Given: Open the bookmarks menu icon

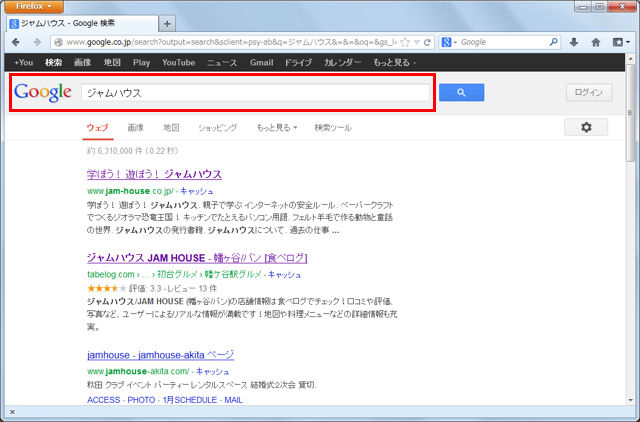Looking at the screenshot, I should tap(621, 42).
